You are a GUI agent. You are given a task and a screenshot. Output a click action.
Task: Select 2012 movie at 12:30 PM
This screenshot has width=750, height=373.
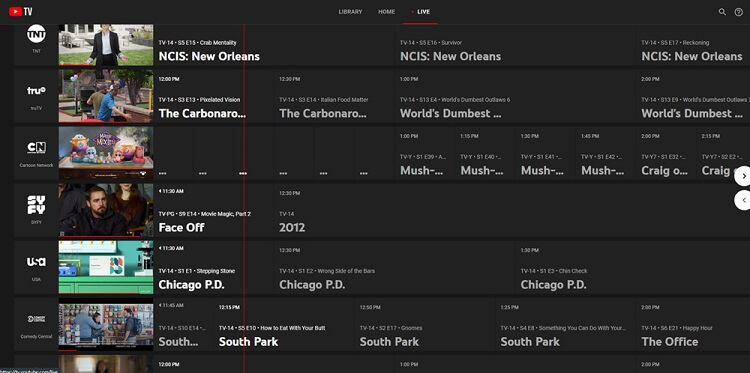pos(512,210)
